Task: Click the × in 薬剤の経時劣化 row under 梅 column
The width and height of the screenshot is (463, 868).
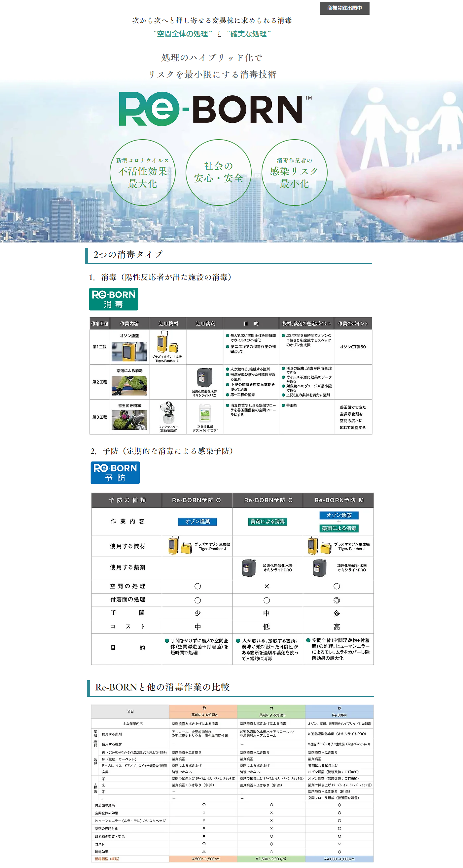Action: (204, 828)
